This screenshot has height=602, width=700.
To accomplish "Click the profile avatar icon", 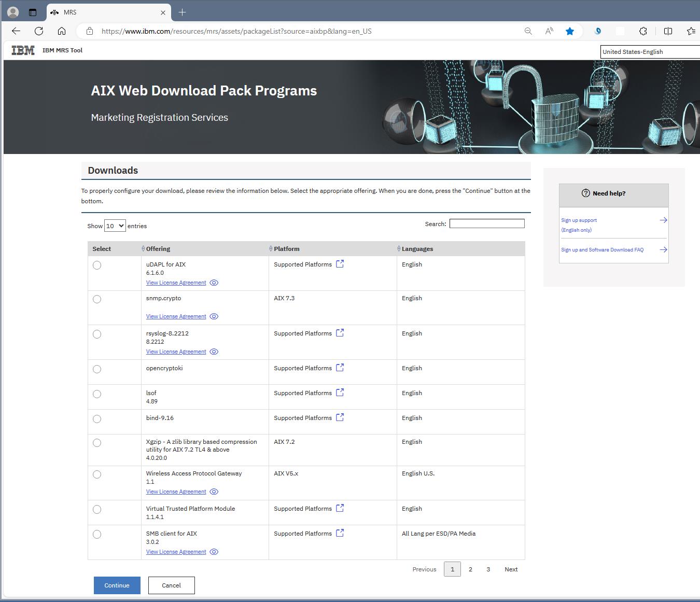I will click(x=13, y=12).
